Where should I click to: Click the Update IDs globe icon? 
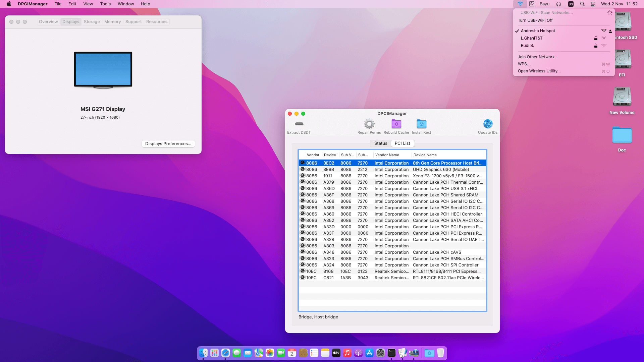pos(488,124)
